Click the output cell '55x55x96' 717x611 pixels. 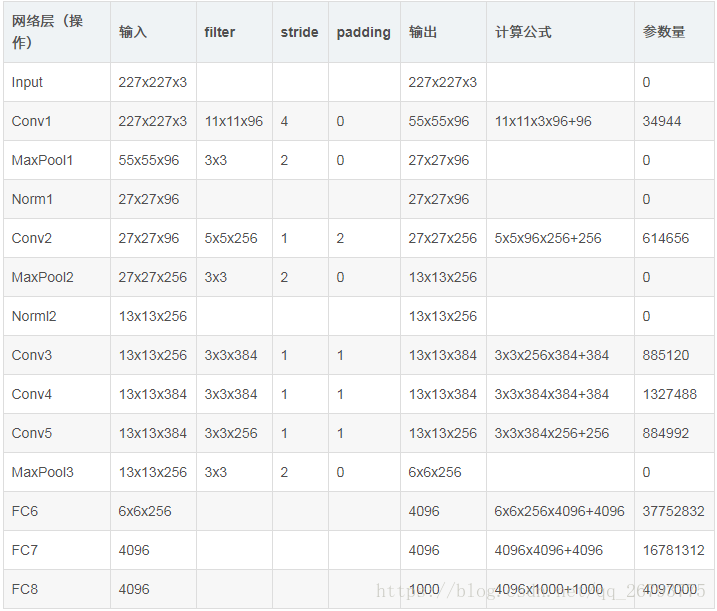coord(439,121)
